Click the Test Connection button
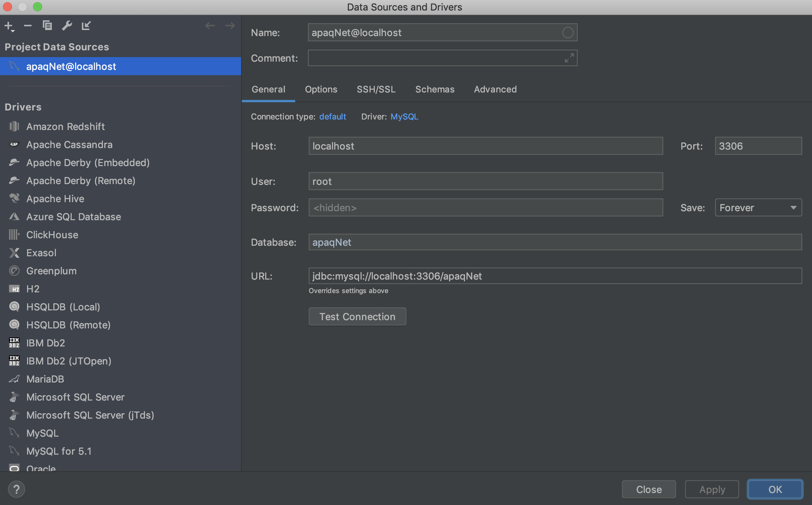Viewport: 812px width, 505px height. (357, 317)
